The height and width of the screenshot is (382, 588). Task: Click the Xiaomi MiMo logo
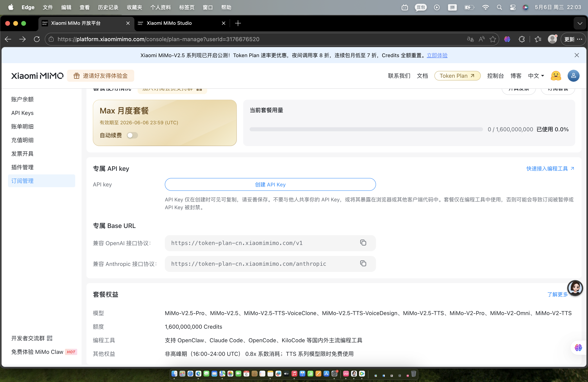coord(37,76)
